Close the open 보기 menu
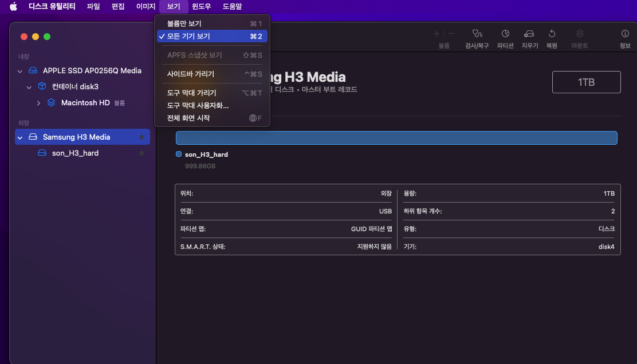The image size is (637, 364). (174, 6)
